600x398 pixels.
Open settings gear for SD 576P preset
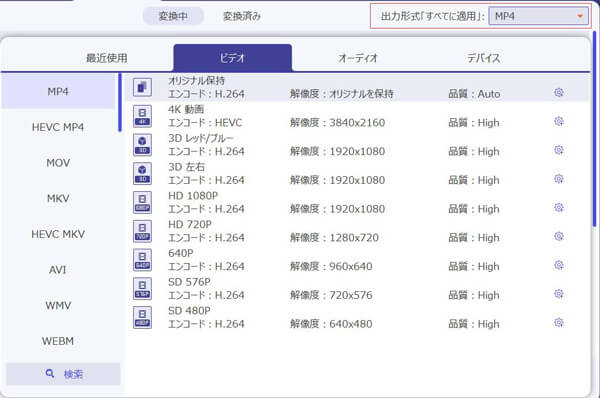click(559, 294)
